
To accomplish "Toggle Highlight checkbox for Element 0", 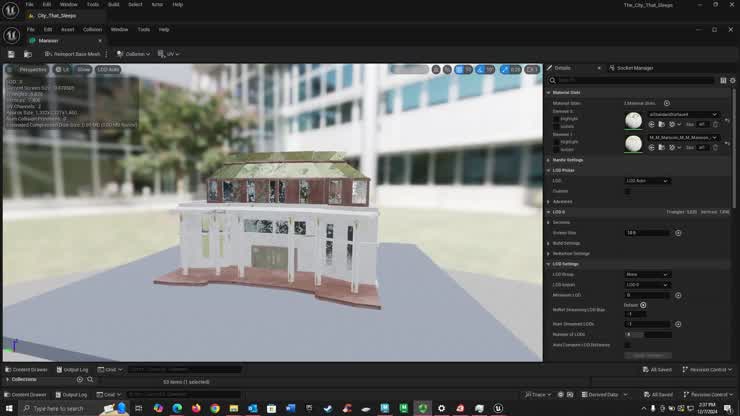I will [x=557, y=118].
